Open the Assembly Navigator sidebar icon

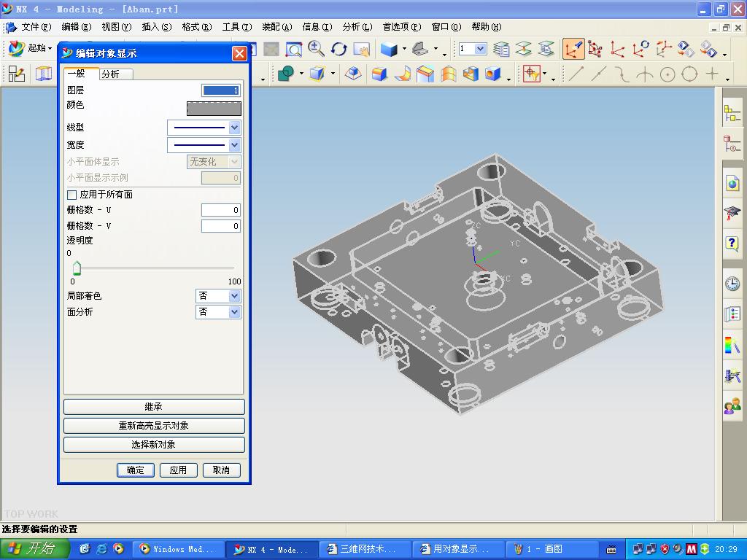tap(732, 114)
